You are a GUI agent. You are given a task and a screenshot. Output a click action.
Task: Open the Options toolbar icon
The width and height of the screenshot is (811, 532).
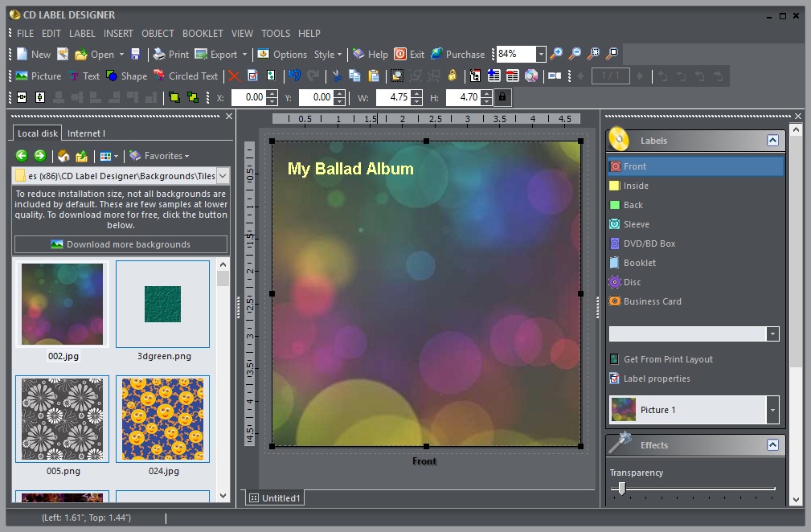click(283, 54)
